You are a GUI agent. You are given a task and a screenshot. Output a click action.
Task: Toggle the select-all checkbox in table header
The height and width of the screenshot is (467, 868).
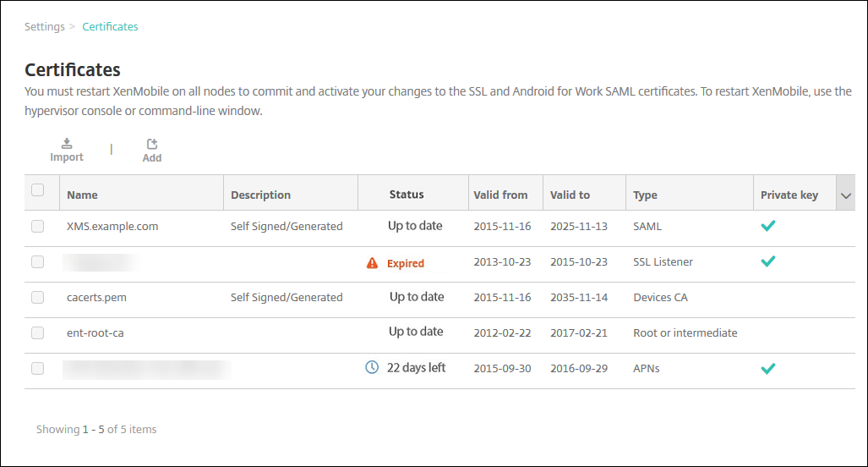[x=38, y=190]
